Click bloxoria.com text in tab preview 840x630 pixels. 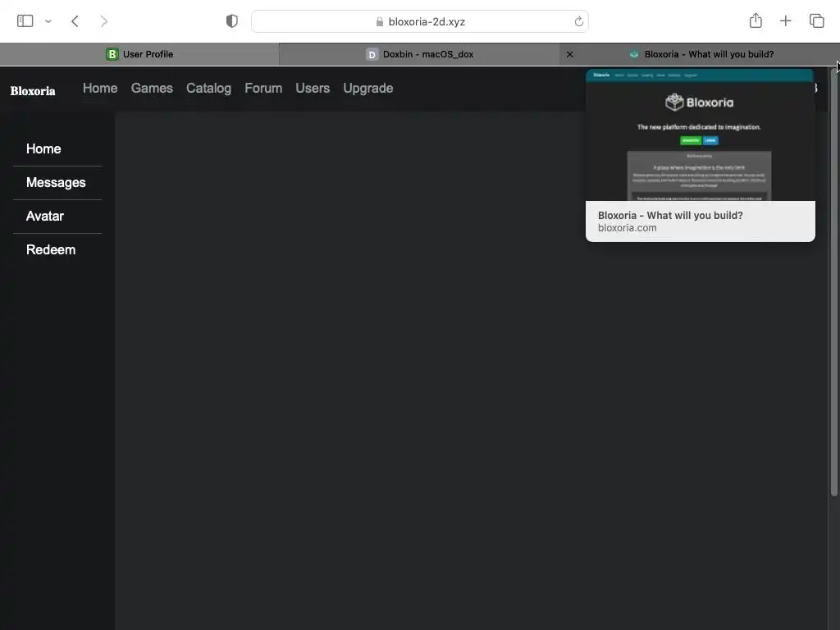click(628, 228)
